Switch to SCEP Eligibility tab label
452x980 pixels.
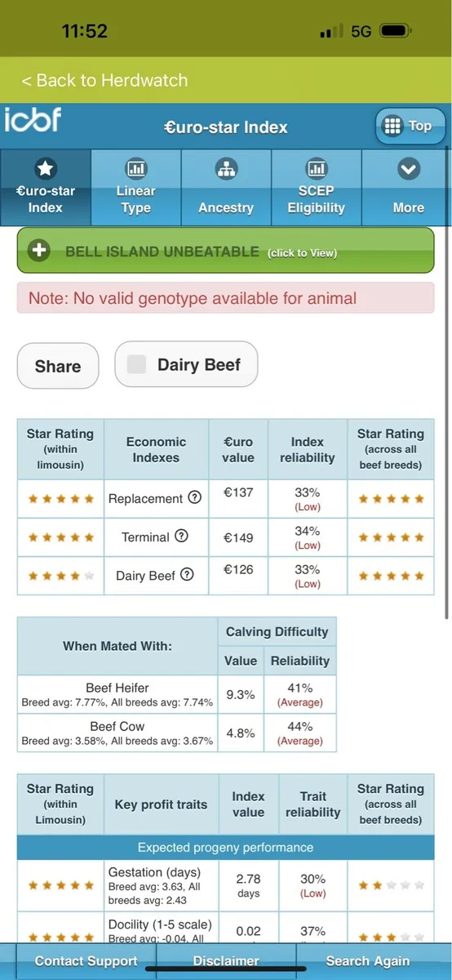click(x=316, y=199)
